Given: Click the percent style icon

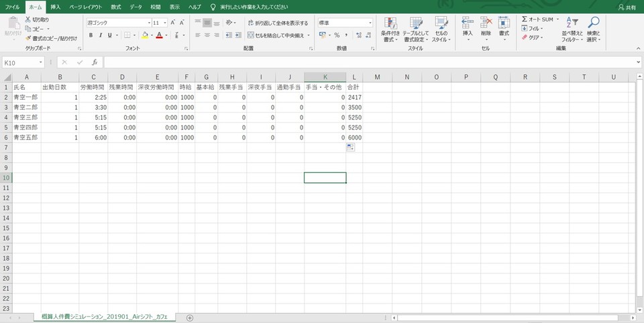Looking at the screenshot, I should click(337, 36).
